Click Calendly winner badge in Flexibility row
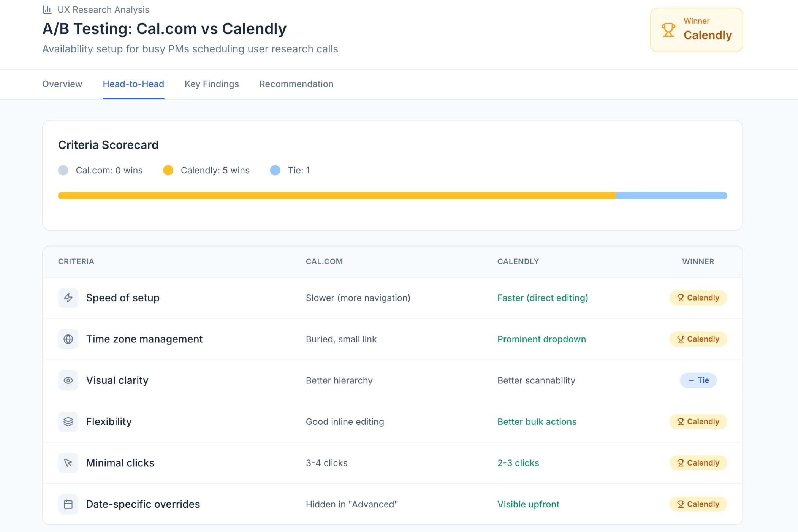This screenshot has height=532, width=798. click(698, 422)
